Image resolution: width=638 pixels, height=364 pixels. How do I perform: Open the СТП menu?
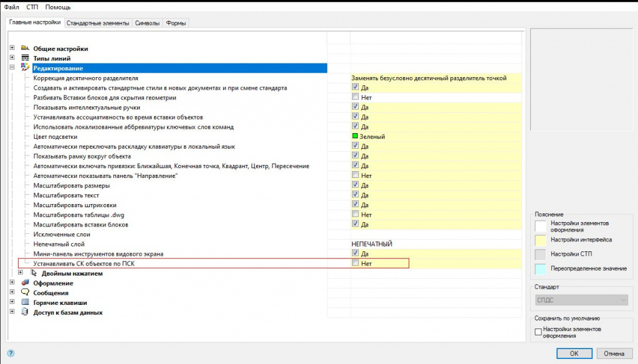coord(32,7)
